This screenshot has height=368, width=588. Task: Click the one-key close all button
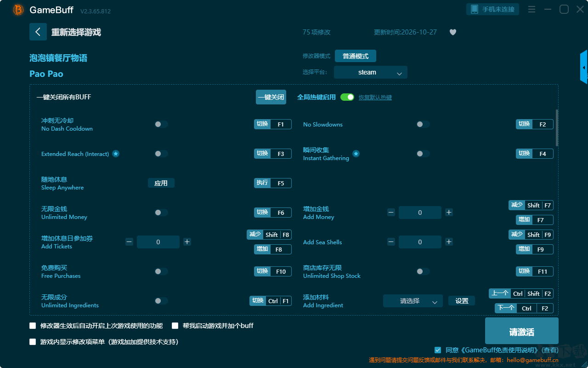point(271,97)
